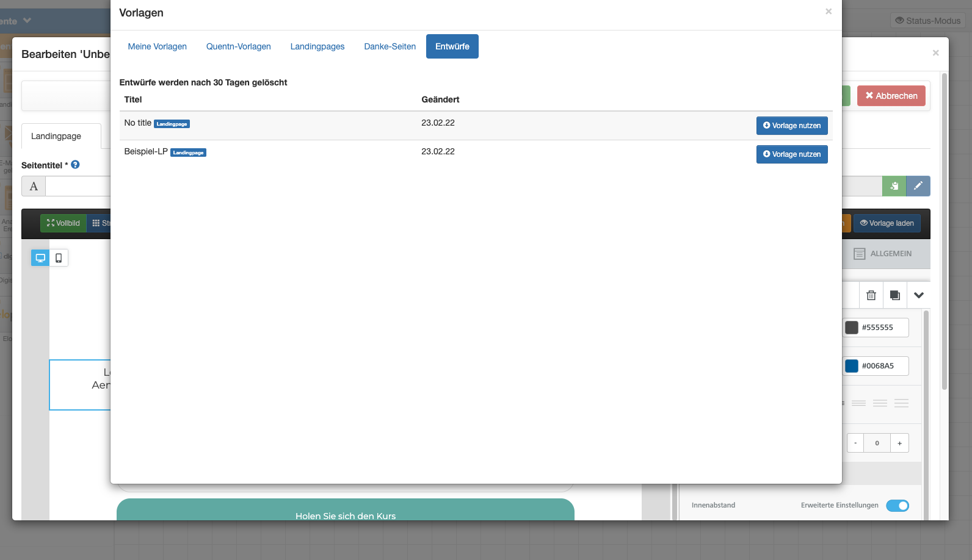Click the green icon beside title field
The width and height of the screenshot is (972, 560).
[894, 186]
